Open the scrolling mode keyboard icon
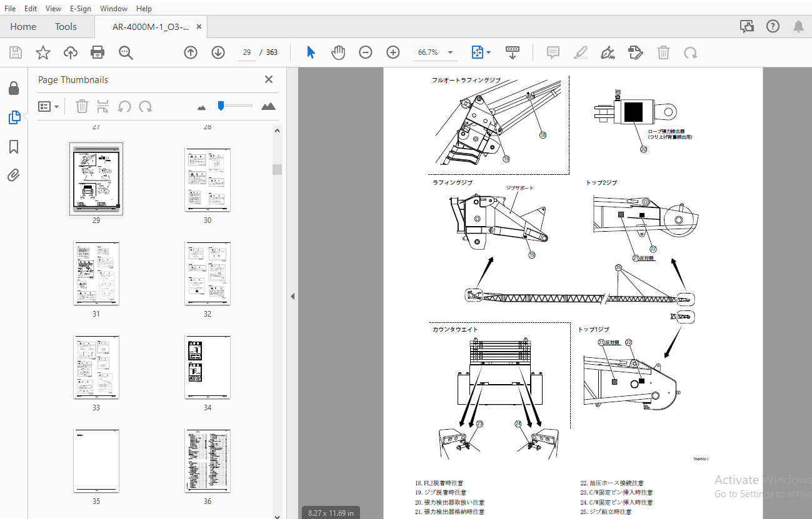This screenshot has height=519, width=812. click(x=513, y=52)
